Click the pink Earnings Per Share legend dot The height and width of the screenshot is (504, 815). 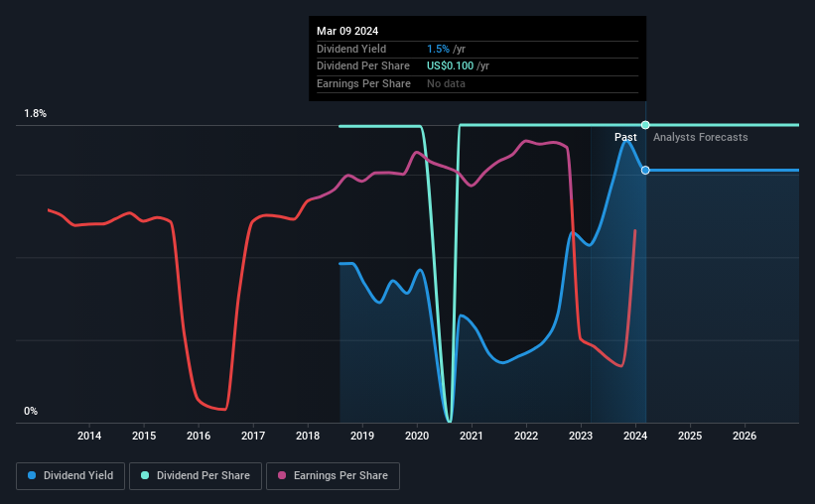click(x=282, y=475)
